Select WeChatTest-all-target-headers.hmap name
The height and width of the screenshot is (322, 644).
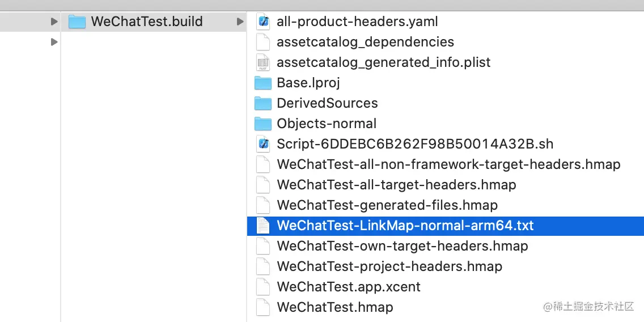click(396, 185)
